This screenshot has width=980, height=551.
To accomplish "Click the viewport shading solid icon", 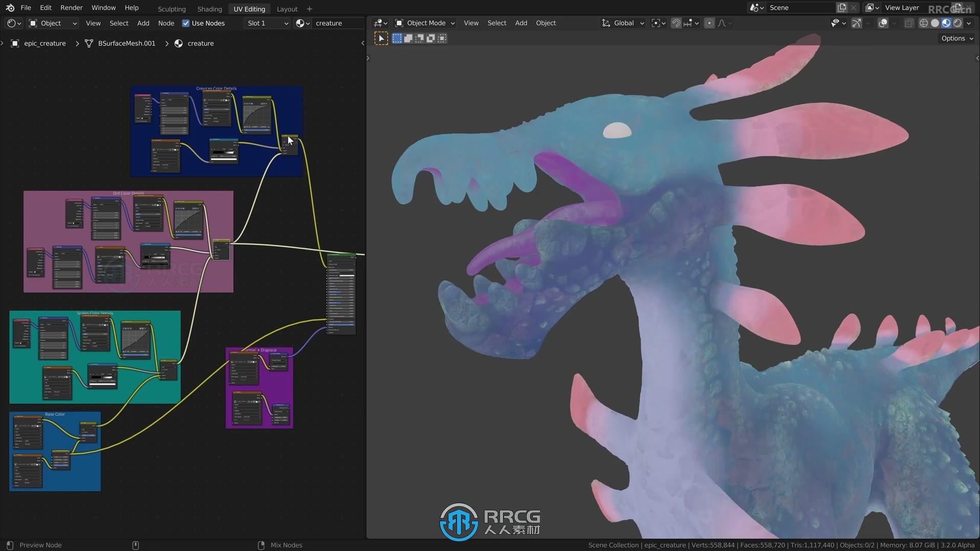I will click(936, 23).
